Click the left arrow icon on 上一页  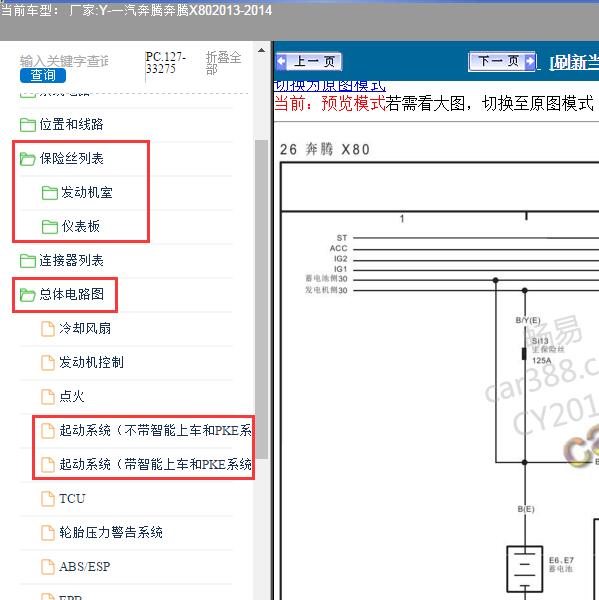click(x=282, y=61)
